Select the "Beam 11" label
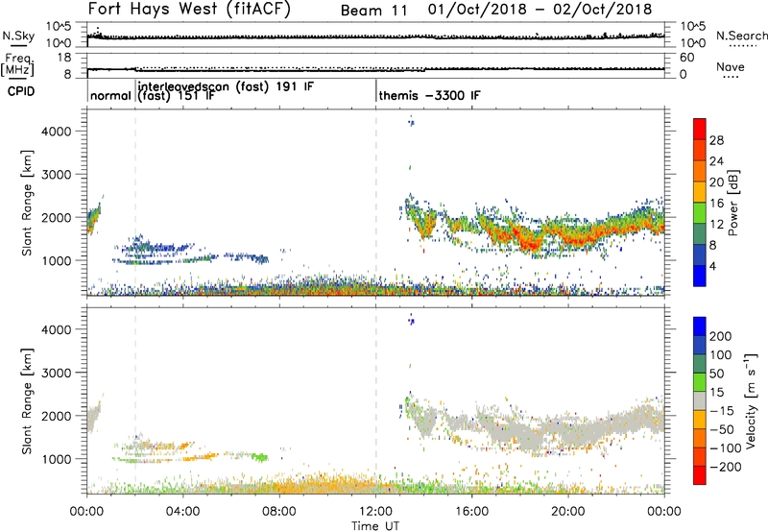The height and width of the screenshot is (532, 768). click(x=373, y=11)
